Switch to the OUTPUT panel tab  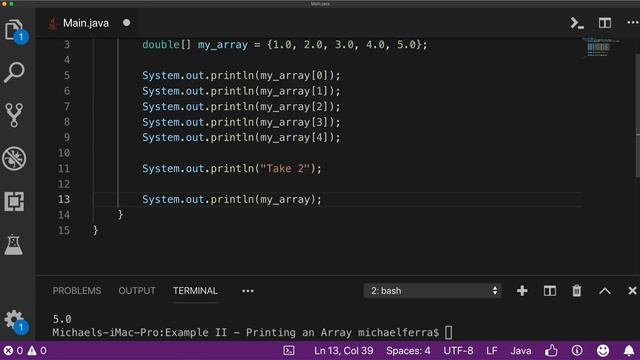point(137,291)
